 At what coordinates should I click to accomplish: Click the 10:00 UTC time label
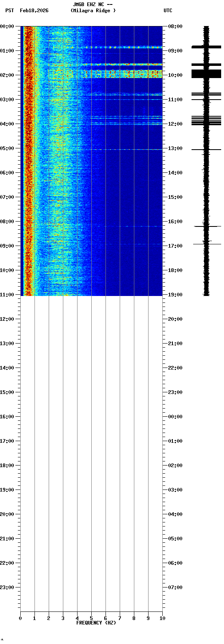(x=175, y=75)
